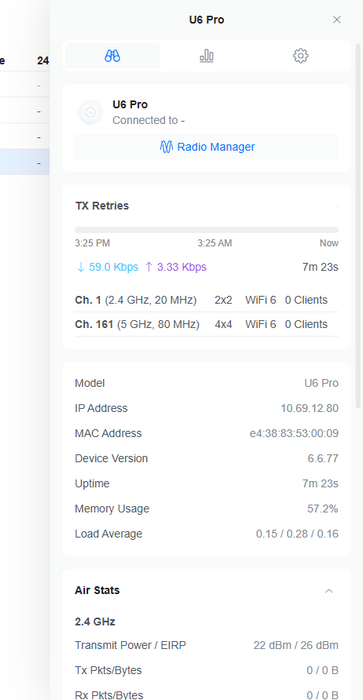This screenshot has height=700, width=363.
Task: Click the IP address 10.69.12.80
Action: [309, 408]
